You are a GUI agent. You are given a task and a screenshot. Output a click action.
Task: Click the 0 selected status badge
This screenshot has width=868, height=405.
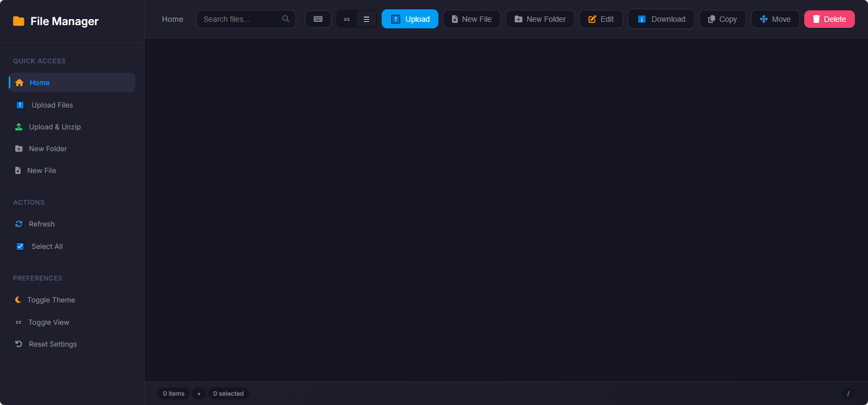[228, 394]
